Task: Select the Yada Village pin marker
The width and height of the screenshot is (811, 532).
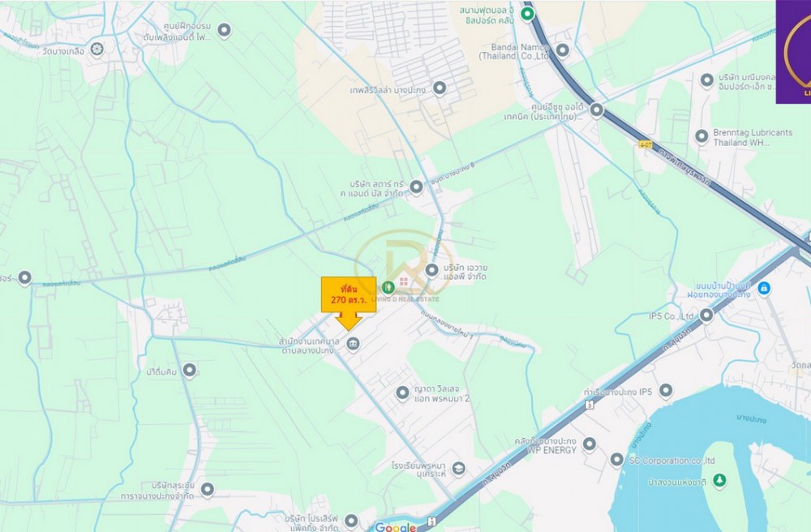Action: (x=402, y=393)
